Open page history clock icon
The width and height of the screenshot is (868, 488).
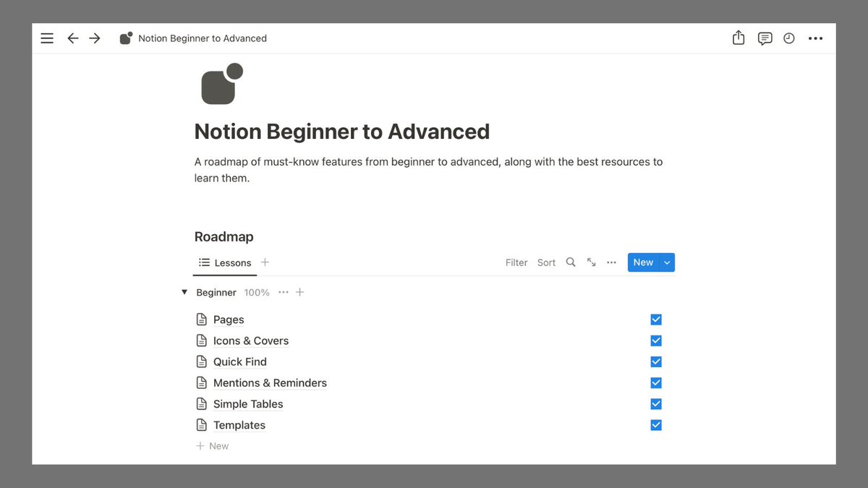tap(789, 38)
